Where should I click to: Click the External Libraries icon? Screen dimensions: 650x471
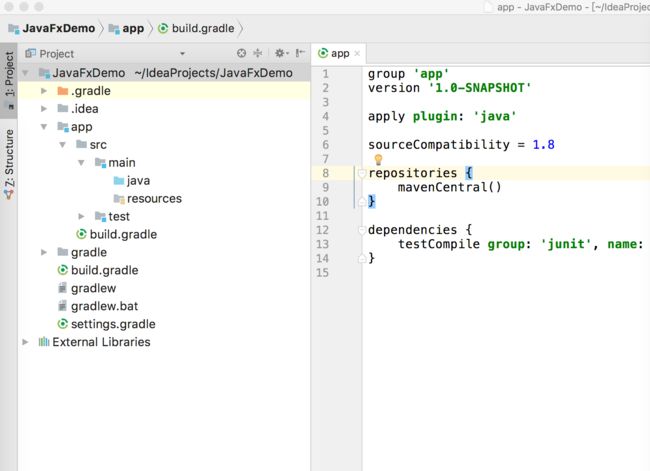(44, 342)
